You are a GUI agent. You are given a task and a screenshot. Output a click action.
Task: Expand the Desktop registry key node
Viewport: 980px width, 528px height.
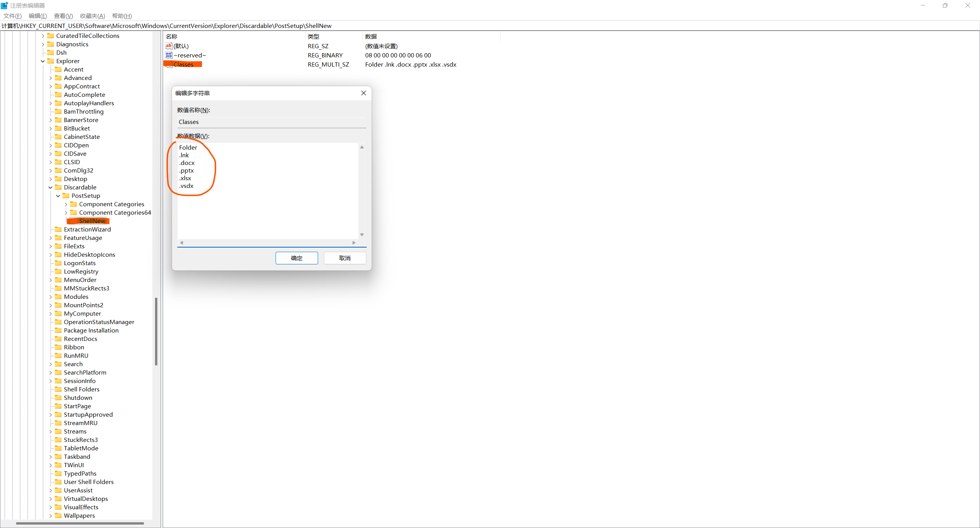(51, 179)
